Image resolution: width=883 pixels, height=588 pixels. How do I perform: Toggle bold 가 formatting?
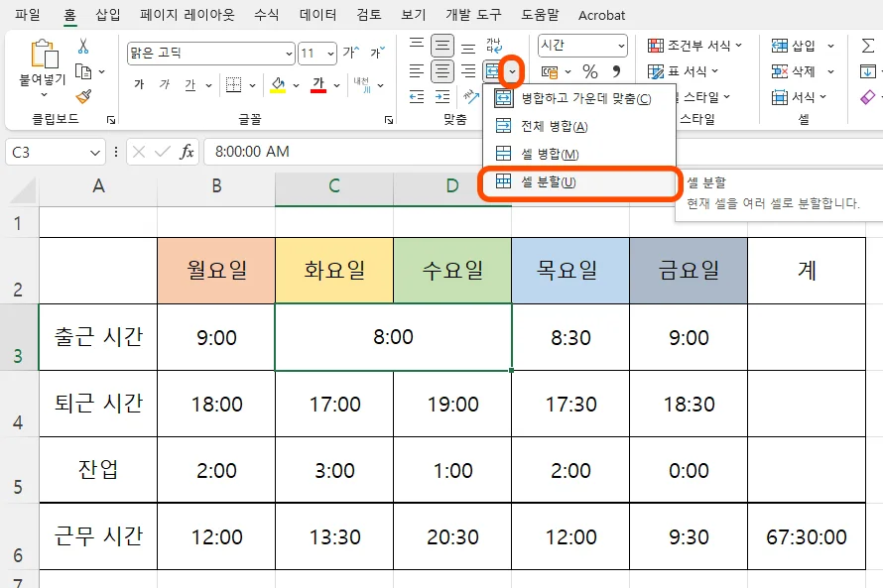[139, 85]
